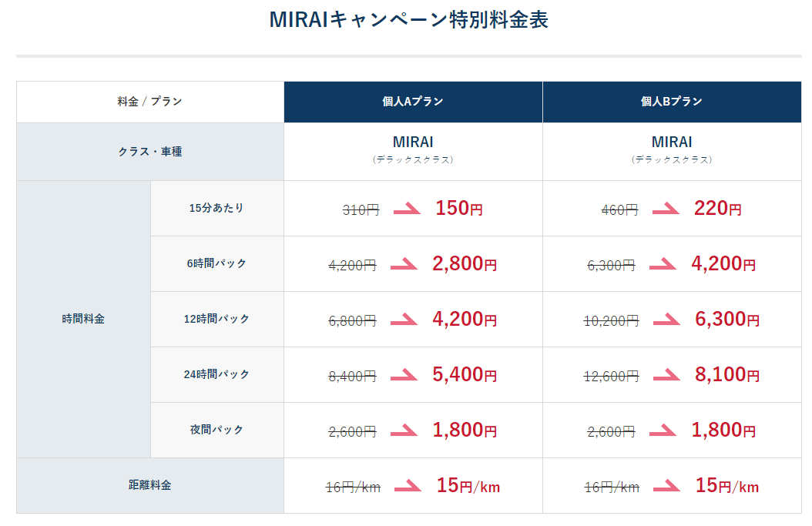This screenshot has height=526, width=812.
Task: Click the 時間料金 row group label
Action: pyautogui.click(x=83, y=319)
